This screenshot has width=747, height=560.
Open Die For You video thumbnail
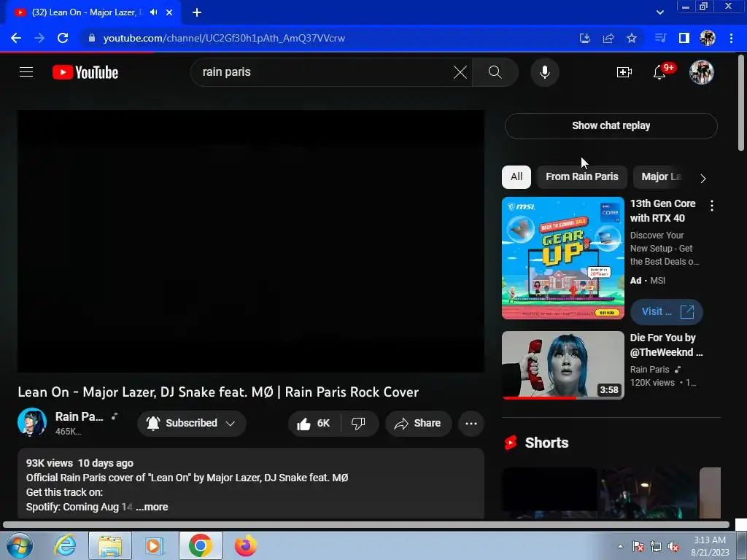(562, 365)
